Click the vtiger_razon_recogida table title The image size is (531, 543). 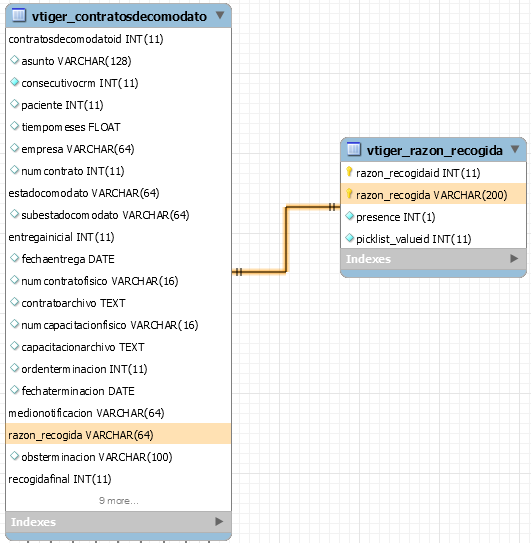(x=434, y=150)
